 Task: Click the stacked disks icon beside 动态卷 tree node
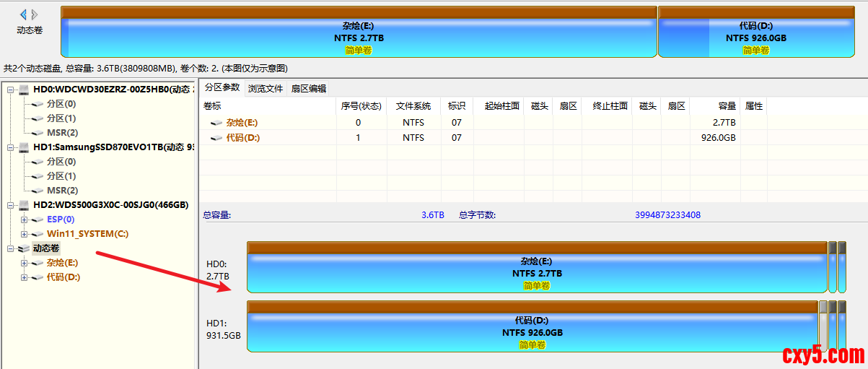pos(24,248)
